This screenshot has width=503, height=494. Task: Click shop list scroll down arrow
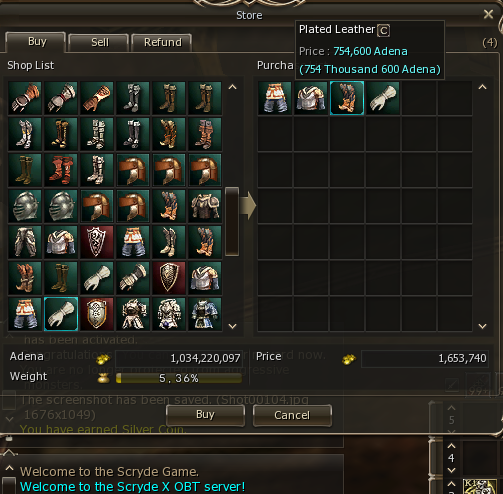coord(232,326)
